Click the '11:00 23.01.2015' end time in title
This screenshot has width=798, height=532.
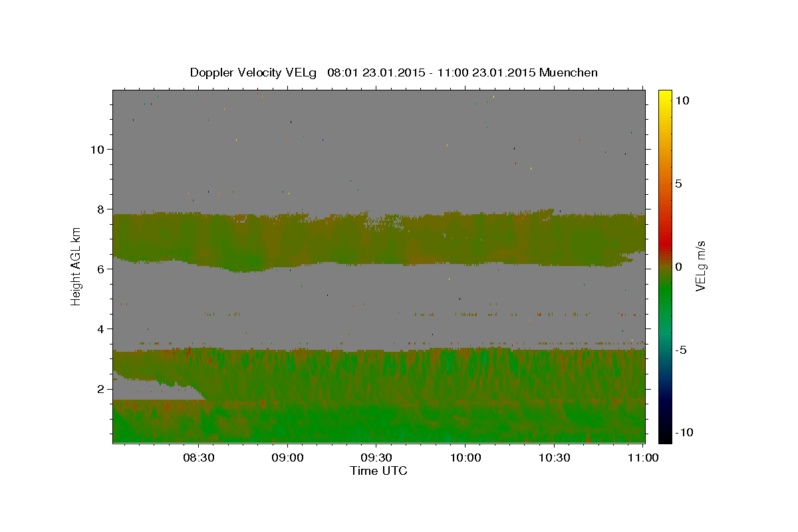point(485,72)
